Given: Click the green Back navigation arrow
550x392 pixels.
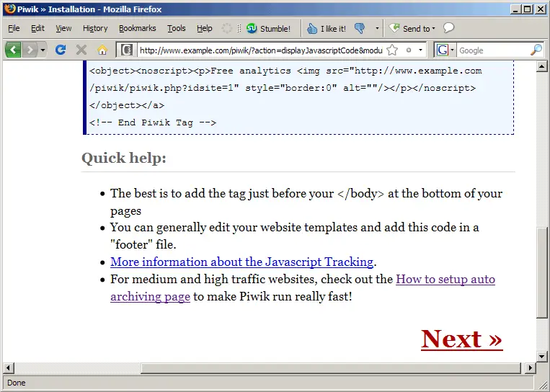Looking at the screenshot, I should [x=14, y=50].
